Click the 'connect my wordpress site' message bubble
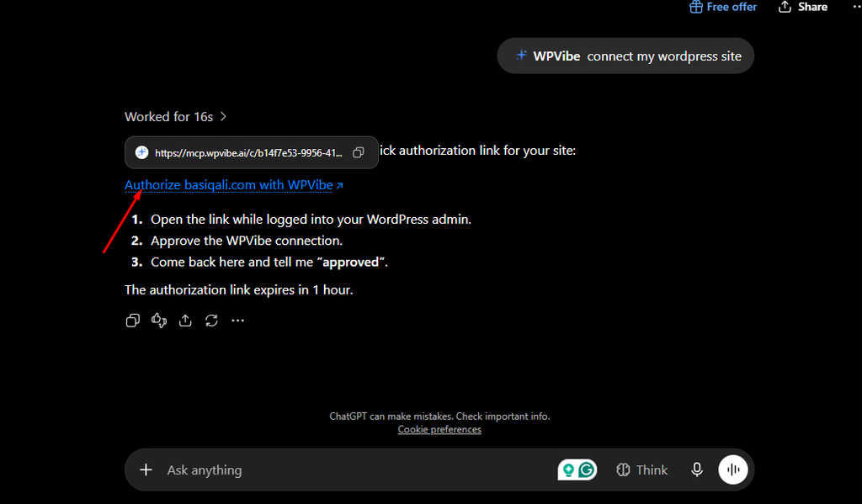Image resolution: width=862 pixels, height=504 pixels. click(x=625, y=56)
